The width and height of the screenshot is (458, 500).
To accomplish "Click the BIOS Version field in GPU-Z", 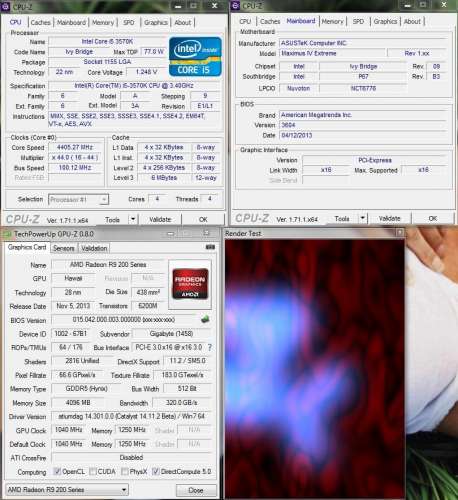I will click(124, 320).
